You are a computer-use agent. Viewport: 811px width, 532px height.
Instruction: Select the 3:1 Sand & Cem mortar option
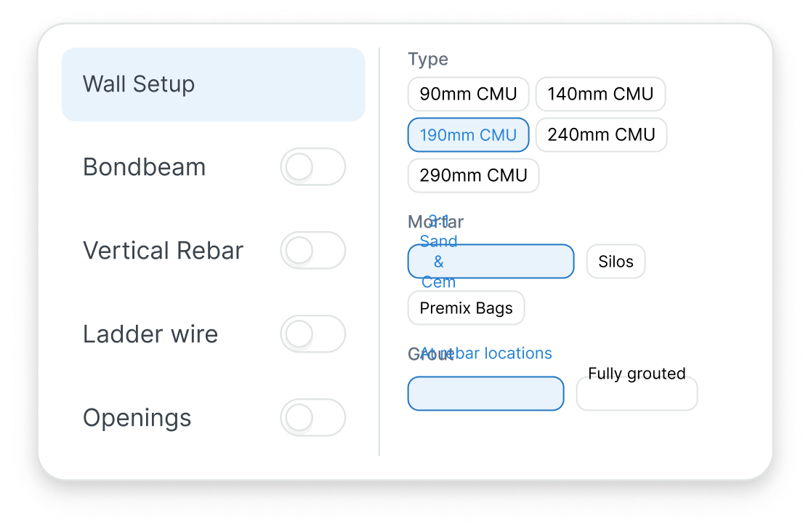tap(491, 261)
